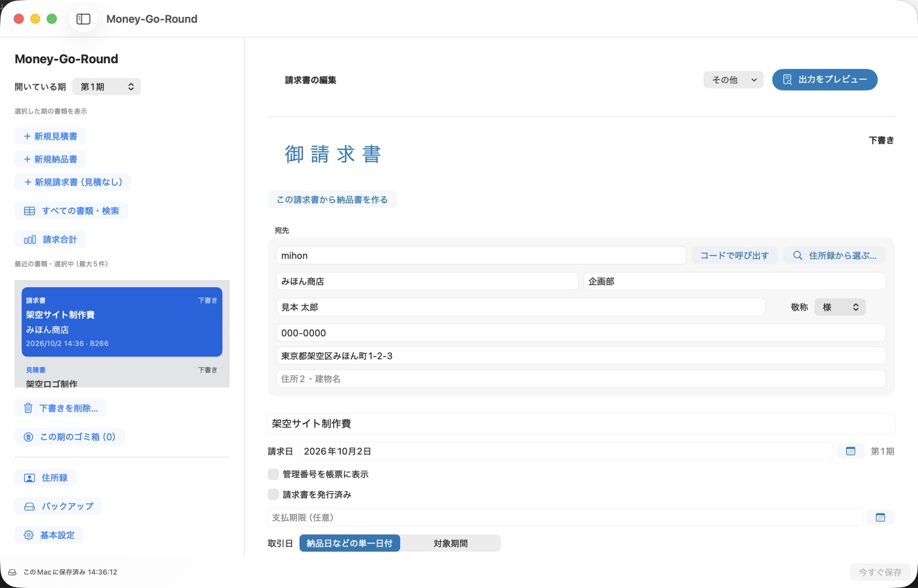The height and width of the screenshot is (588, 918).
Task: Click the 御請求書 document title
Action: [332, 154]
